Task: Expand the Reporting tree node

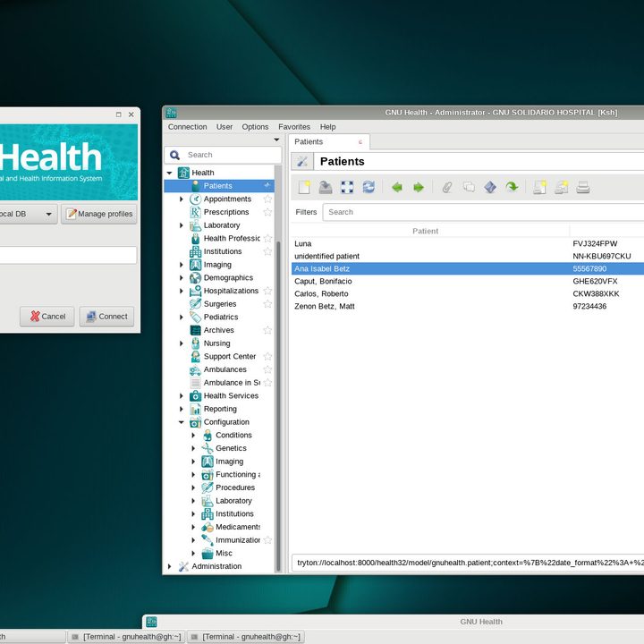Action: [x=181, y=409]
